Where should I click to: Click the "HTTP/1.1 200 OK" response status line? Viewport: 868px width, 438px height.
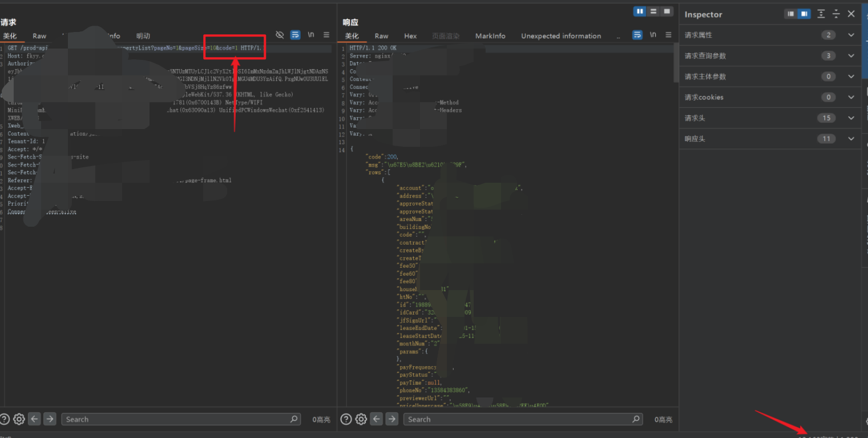[x=373, y=49]
